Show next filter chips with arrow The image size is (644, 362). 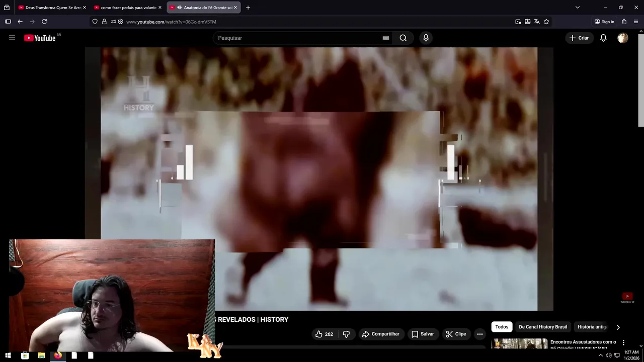[618, 327]
